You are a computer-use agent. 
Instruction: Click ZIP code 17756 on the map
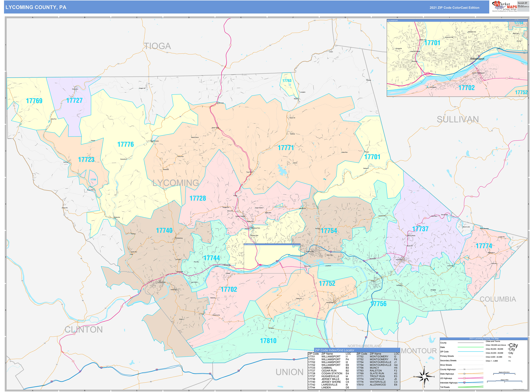tap(378, 303)
